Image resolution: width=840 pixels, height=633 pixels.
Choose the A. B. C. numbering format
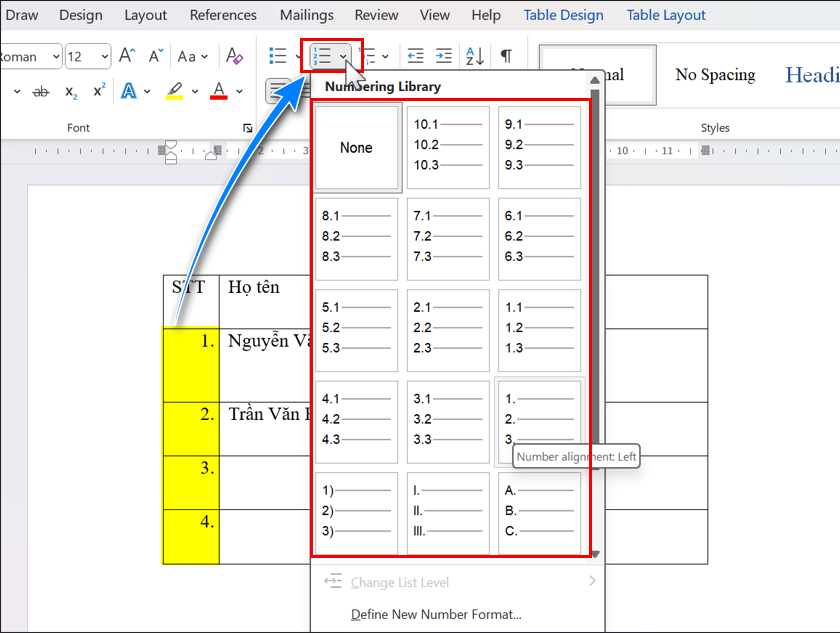(x=539, y=512)
